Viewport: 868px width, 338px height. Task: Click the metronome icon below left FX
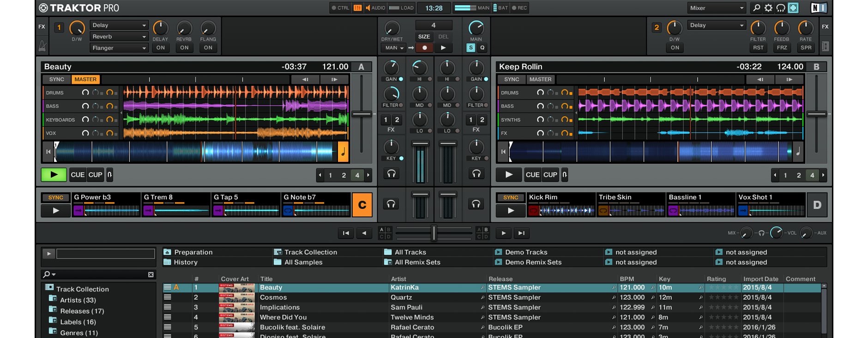[42, 46]
